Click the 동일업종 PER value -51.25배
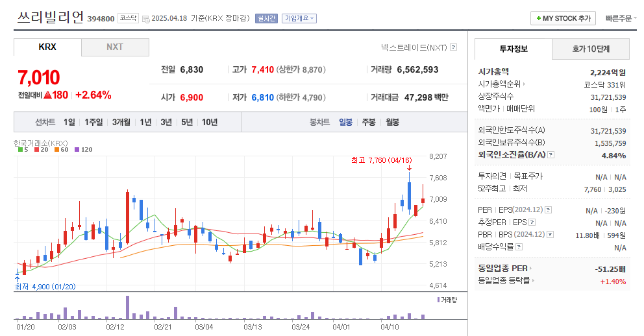 tap(610, 269)
